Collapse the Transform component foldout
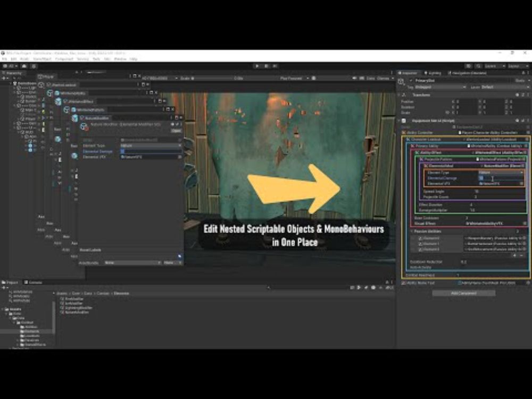The height and width of the screenshot is (399, 532). coord(400,95)
